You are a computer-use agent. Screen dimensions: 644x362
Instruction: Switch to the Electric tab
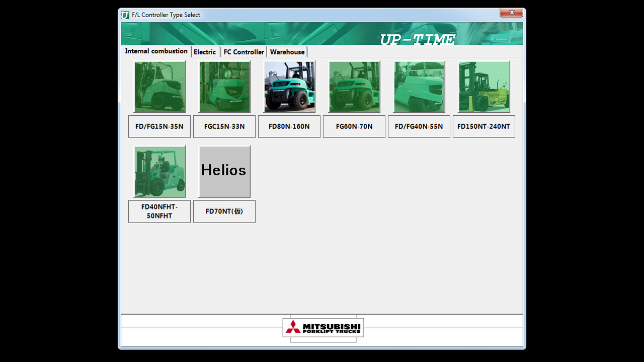pos(205,52)
